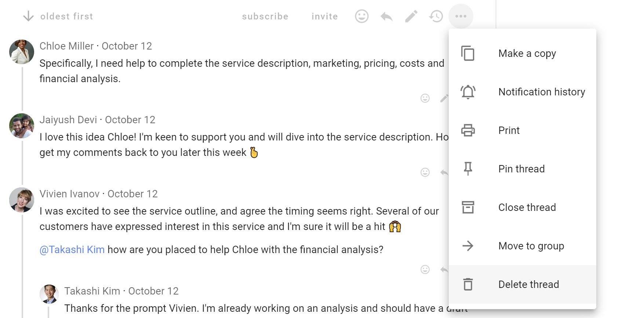
Task: Subscribe to this thread
Action: [x=265, y=17]
